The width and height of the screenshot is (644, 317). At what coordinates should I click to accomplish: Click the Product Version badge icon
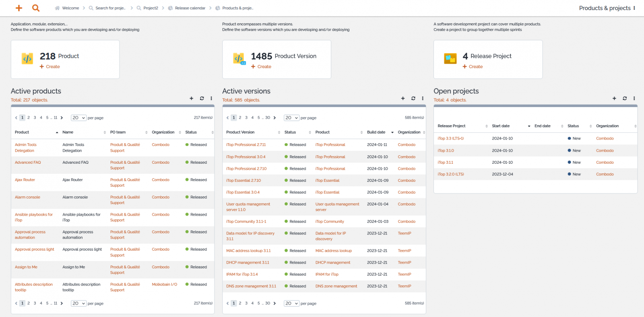[x=239, y=59]
